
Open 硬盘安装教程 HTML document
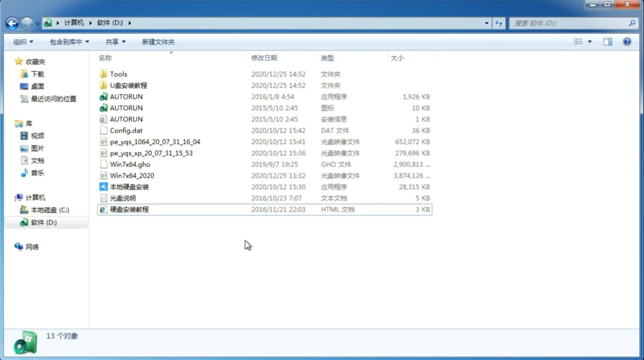tap(129, 209)
